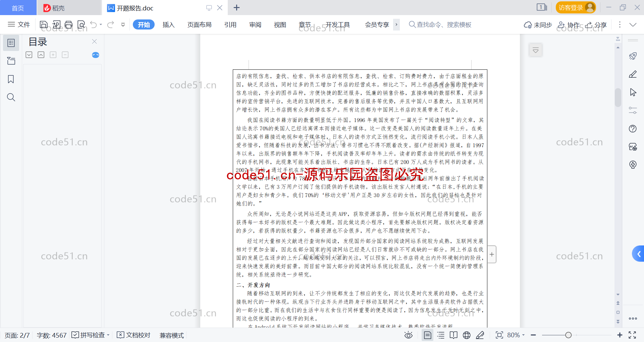This screenshot has height=342, width=644.
Task: Click the 分享 share button
Action: point(596,25)
